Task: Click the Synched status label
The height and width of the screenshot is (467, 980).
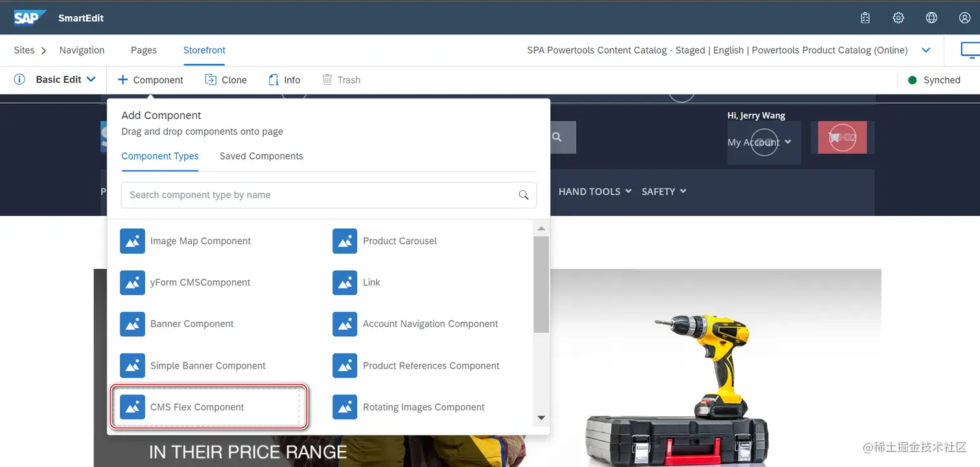Action: 942,80
